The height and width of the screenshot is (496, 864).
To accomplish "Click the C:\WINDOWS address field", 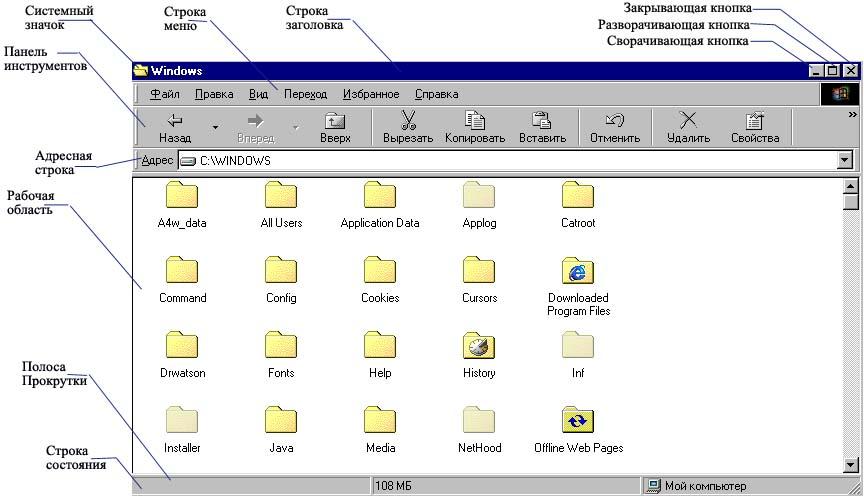I will point(500,160).
